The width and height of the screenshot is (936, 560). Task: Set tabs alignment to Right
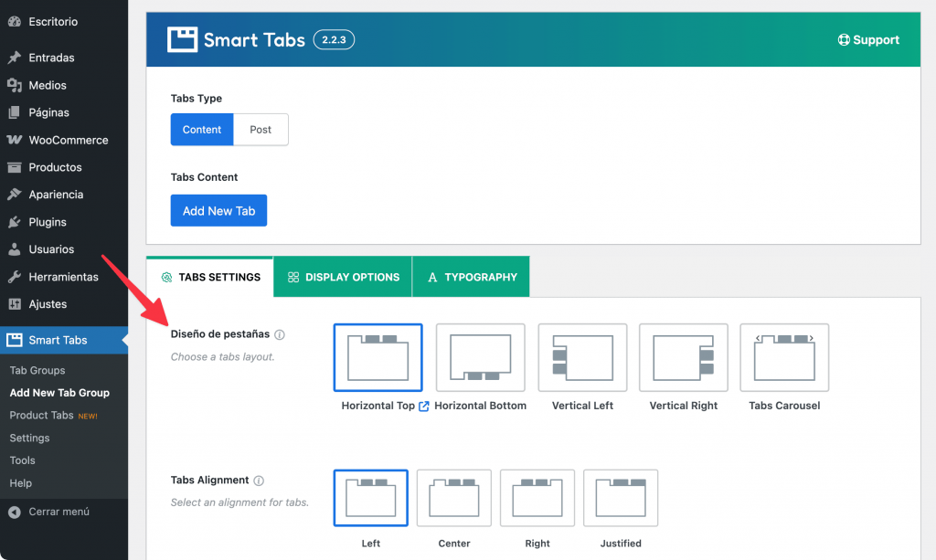[537, 498]
